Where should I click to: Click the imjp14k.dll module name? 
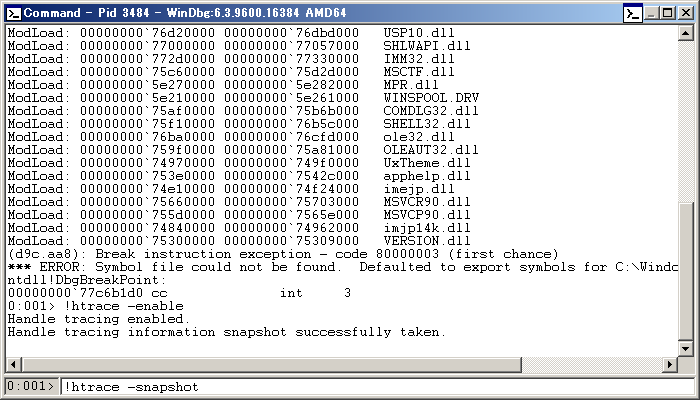(427, 228)
